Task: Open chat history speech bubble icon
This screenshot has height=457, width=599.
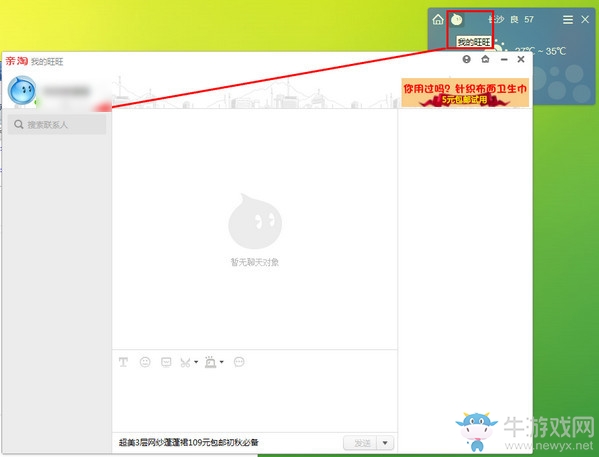Action: pyautogui.click(x=239, y=362)
